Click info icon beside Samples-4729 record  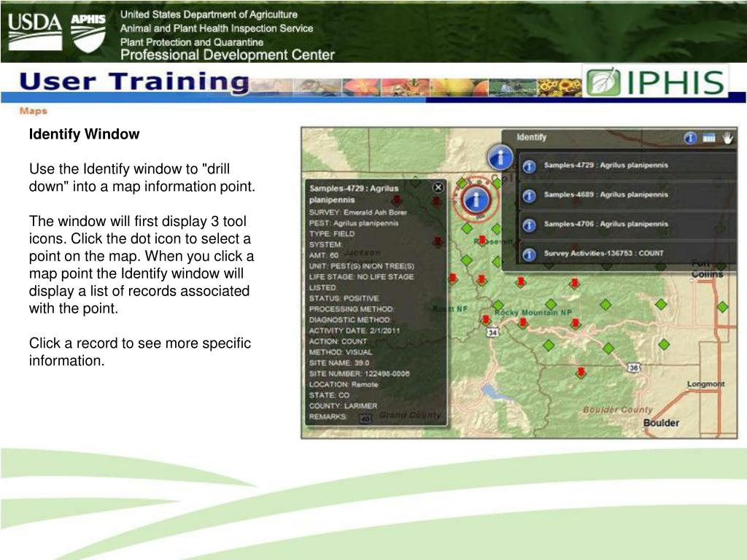pyautogui.click(x=530, y=167)
